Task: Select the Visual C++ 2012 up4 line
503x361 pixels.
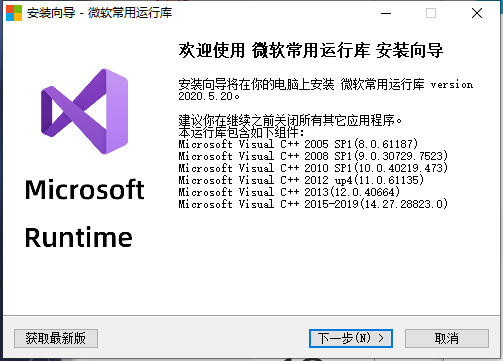Action: point(301,180)
